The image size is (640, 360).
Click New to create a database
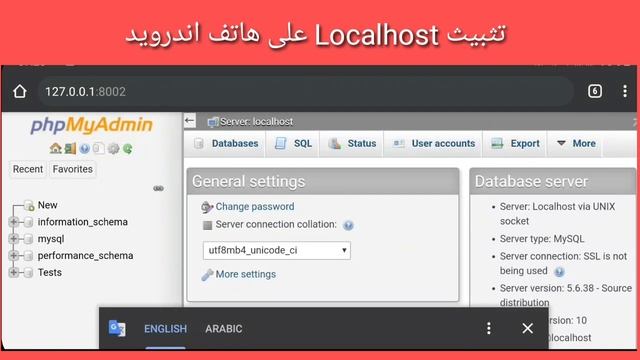(47, 205)
